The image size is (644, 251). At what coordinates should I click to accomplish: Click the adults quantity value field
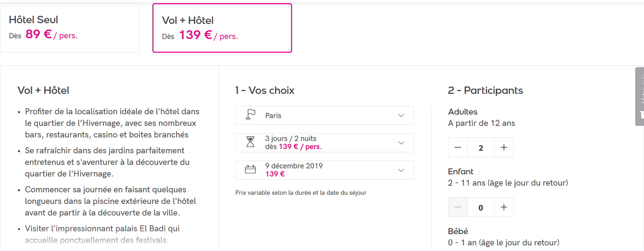[481, 148]
